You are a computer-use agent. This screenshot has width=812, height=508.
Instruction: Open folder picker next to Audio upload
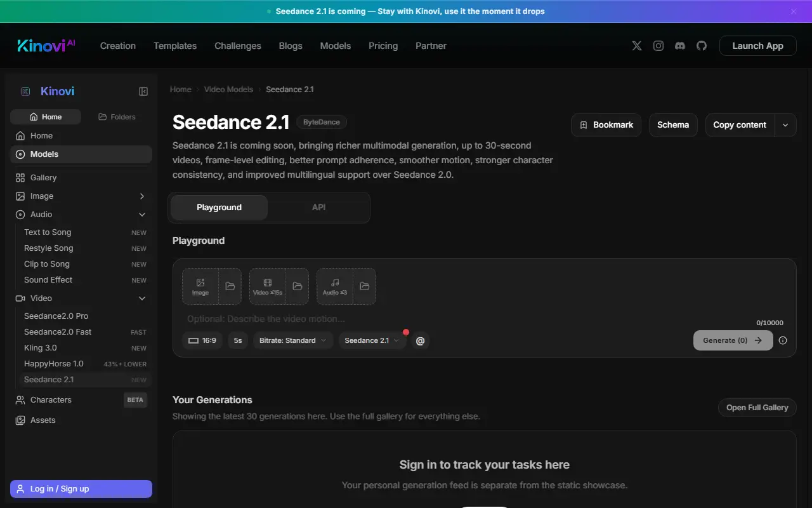coord(364,286)
